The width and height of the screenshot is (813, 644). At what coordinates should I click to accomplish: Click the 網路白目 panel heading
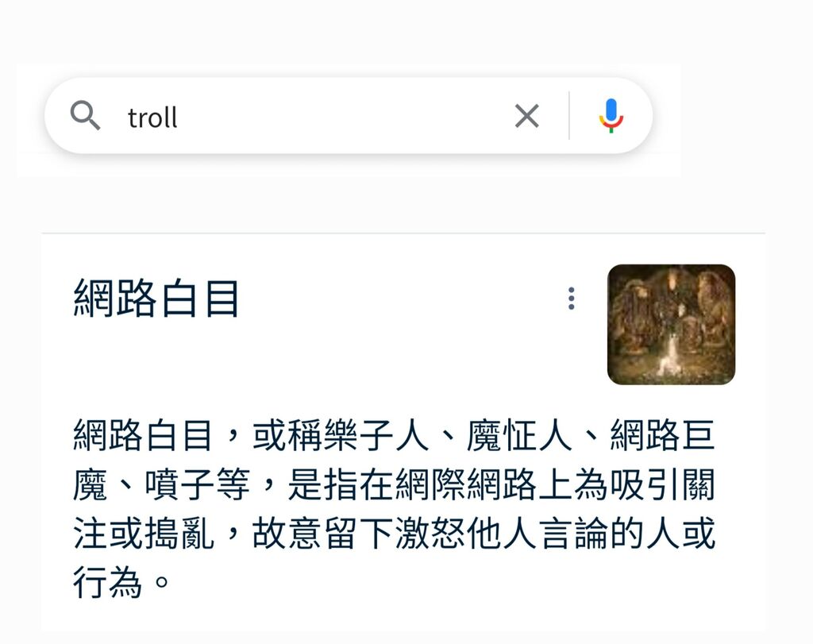pyautogui.click(x=156, y=298)
